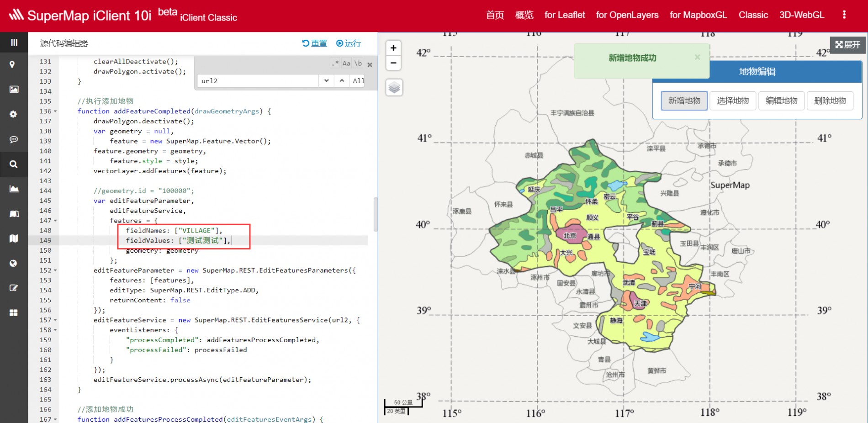Viewport: 868px width, 423px height.
Task: Collapse code fold at line 157
Action: [56, 320]
